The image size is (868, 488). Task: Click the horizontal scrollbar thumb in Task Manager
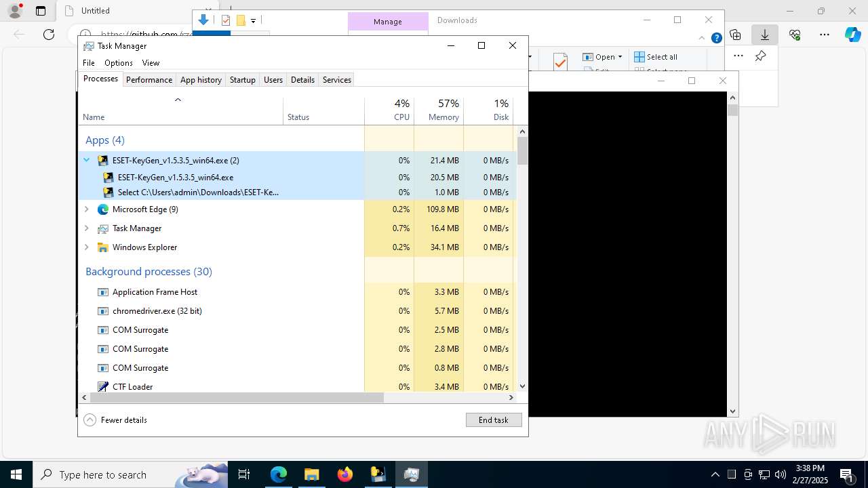point(235,397)
